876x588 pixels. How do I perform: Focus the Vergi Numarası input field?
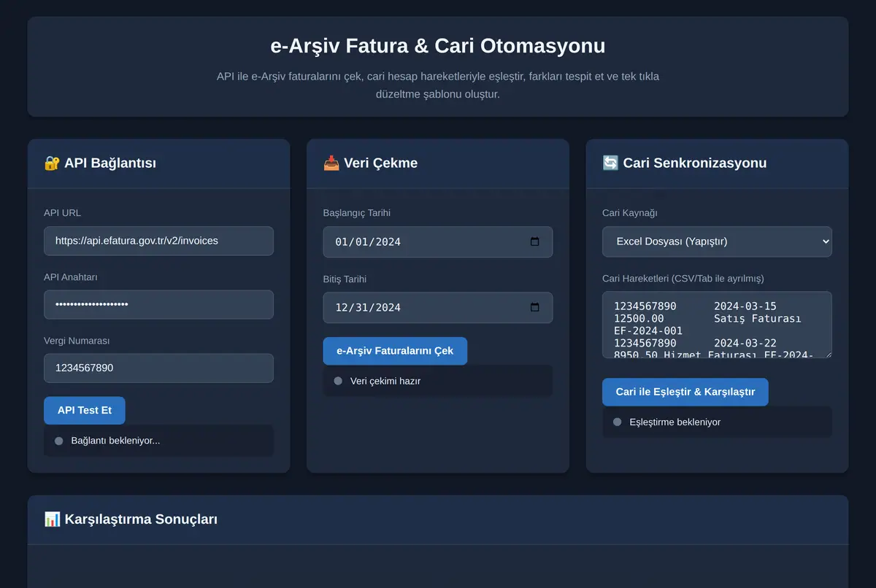tap(158, 368)
